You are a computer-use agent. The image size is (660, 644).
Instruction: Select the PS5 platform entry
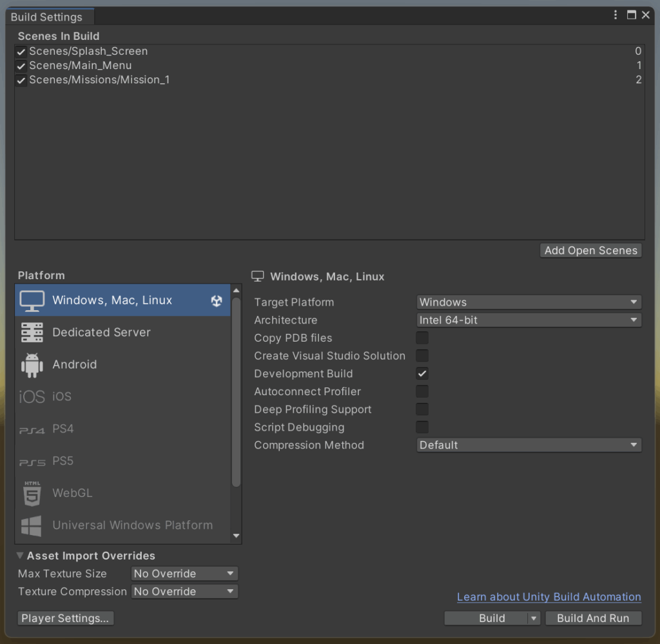coord(122,460)
